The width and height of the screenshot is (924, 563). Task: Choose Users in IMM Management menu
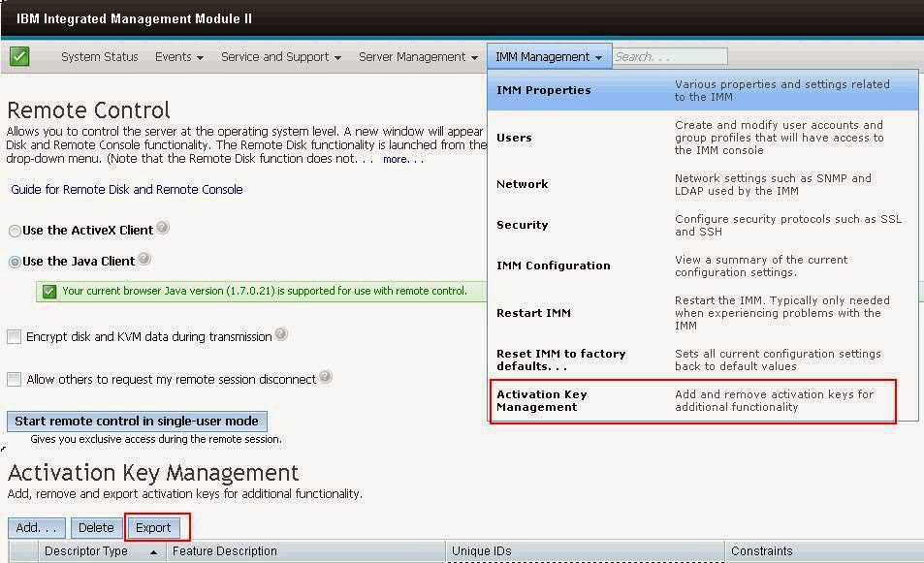[702, 138]
